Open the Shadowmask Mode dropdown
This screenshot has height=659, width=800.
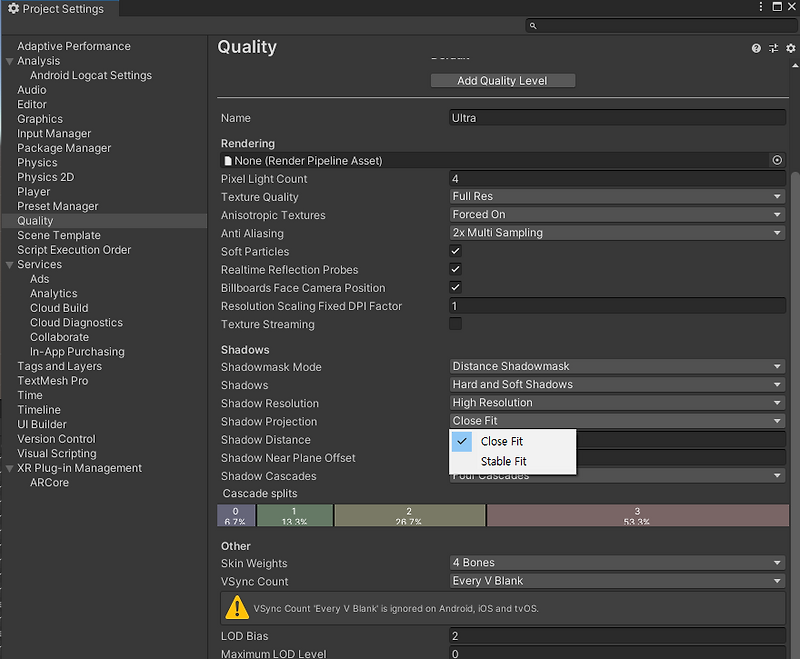[x=617, y=366]
